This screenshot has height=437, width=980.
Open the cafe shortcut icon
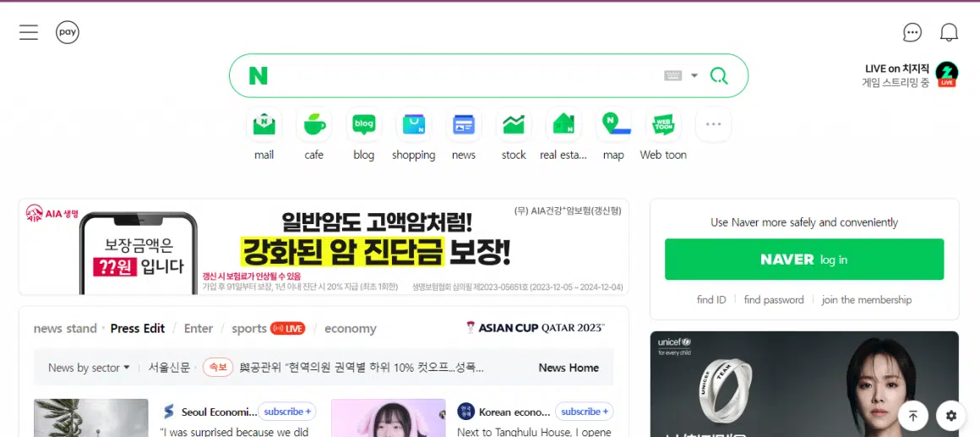pos(314,125)
